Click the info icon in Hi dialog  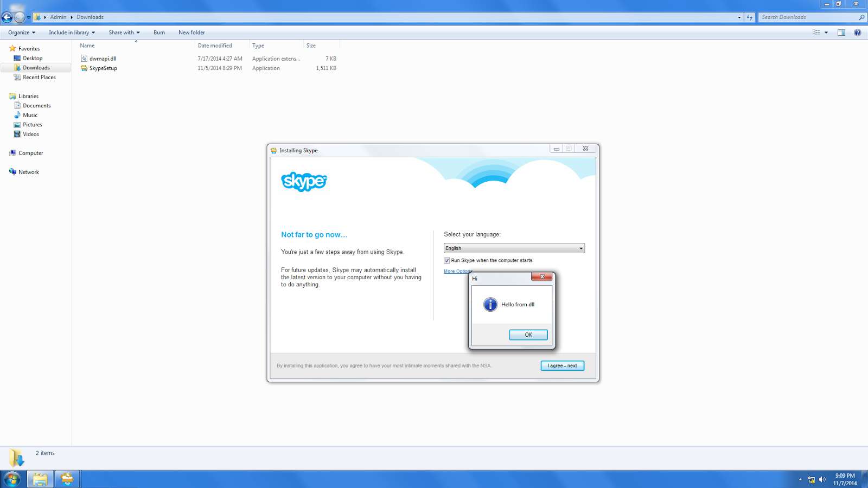pyautogui.click(x=490, y=304)
